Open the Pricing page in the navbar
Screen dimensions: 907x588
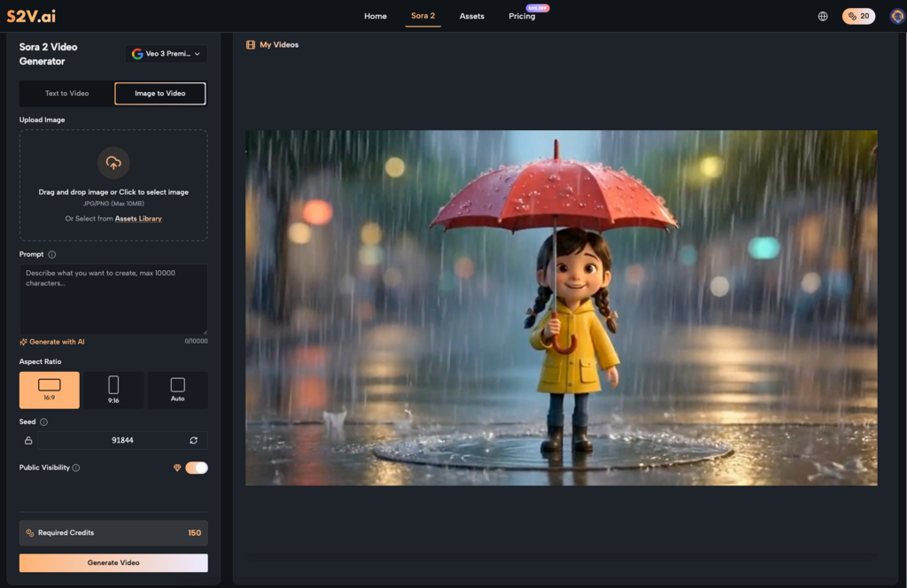[x=522, y=16]
